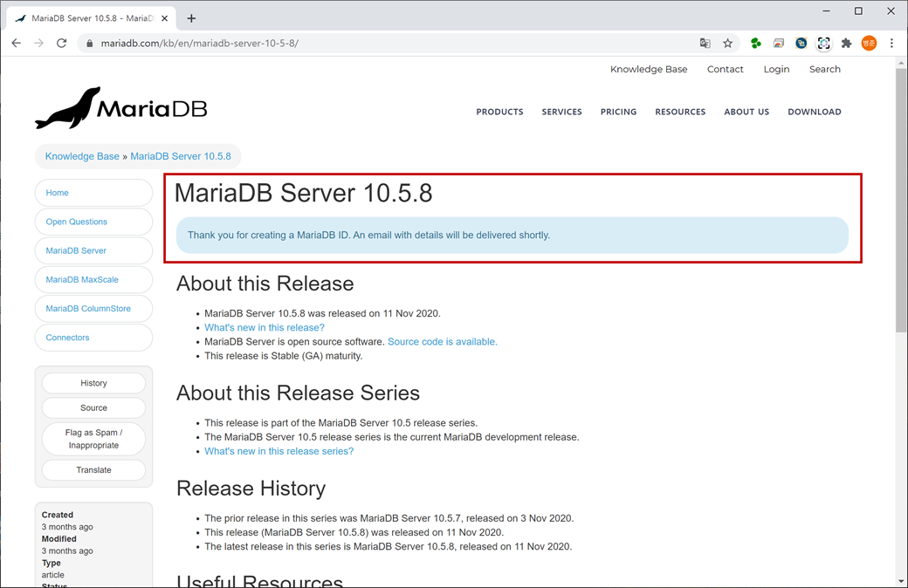Click MariaDB Server 10.5.8 in breadcrumb
908x588 pixels.
[181, 156]
